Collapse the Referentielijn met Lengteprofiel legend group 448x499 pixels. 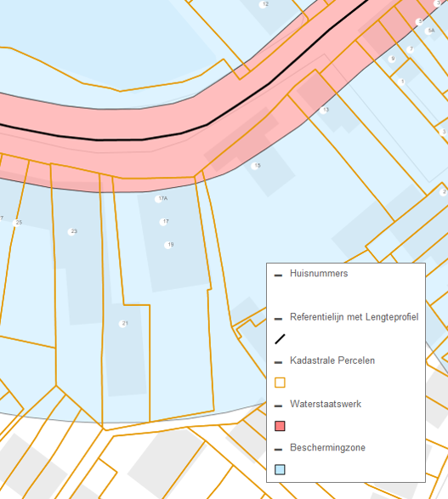tap(278, 319)
